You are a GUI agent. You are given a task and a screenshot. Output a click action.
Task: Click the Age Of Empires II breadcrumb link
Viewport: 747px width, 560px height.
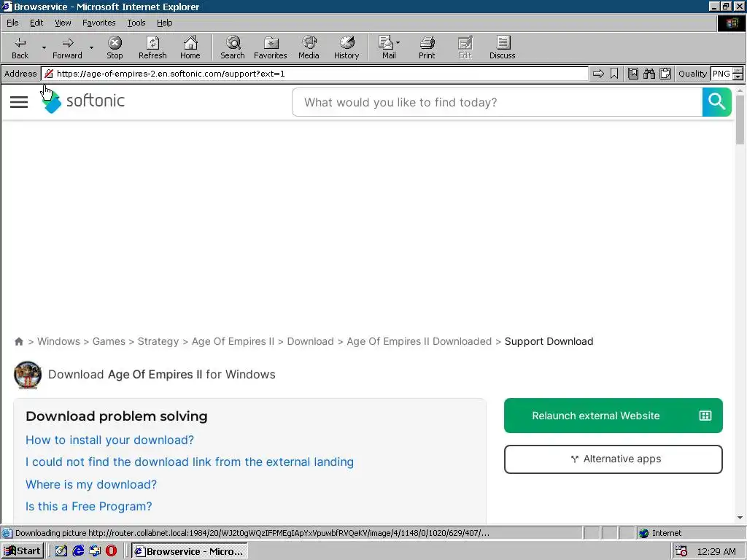click(x=233, y=341)
